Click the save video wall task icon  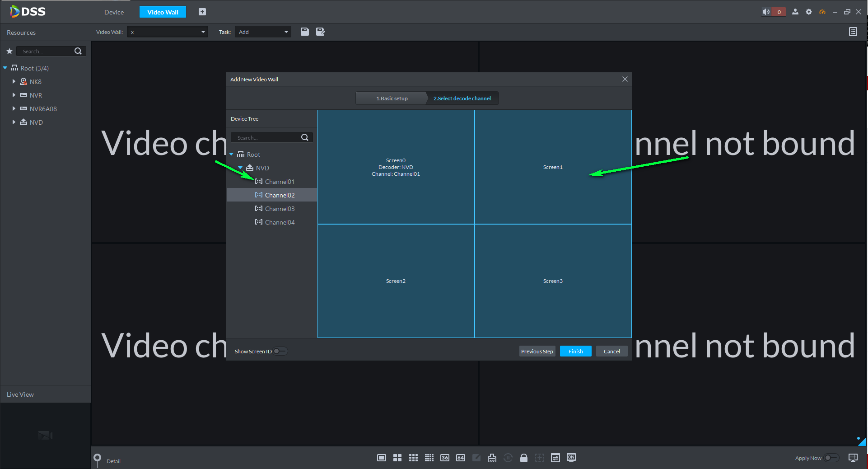305,32
